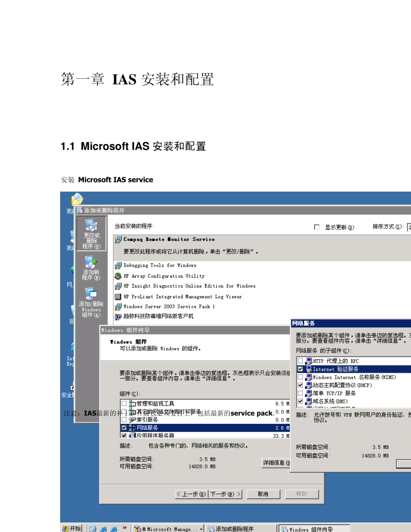Click the 管理和监视工具 component icon
411x532 pixels.
coord(132,404)
